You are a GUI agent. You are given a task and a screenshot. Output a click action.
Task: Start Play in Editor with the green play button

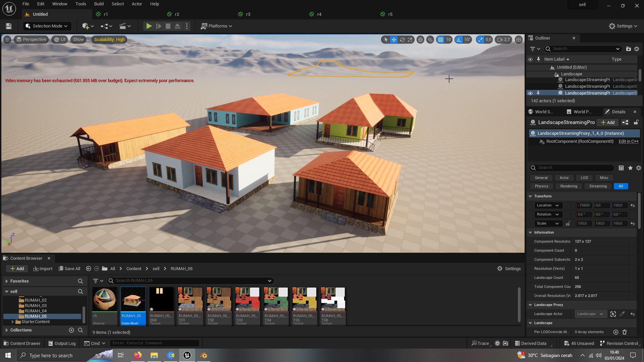149,26
